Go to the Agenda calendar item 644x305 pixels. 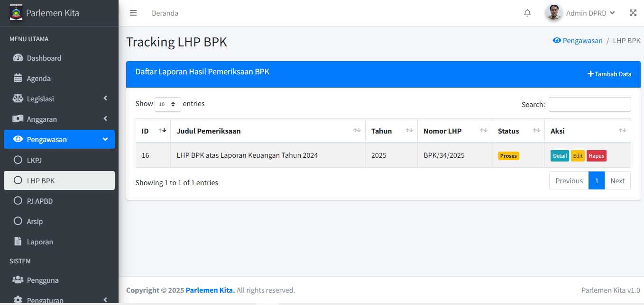pyautogui.click(x=38, y=78)
